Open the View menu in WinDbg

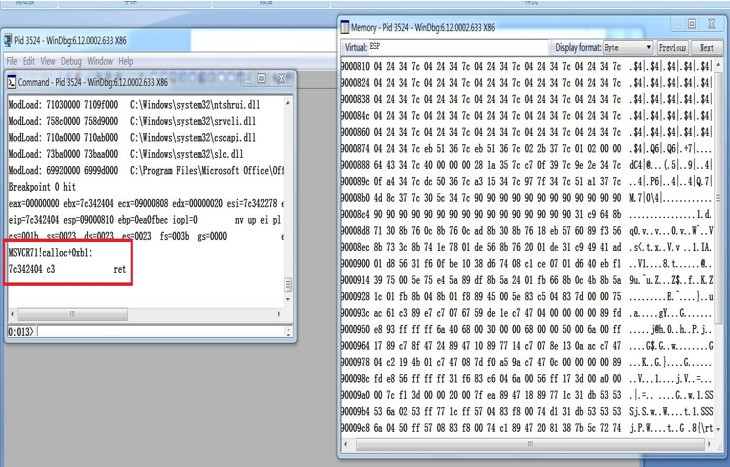tap(47, 61)
